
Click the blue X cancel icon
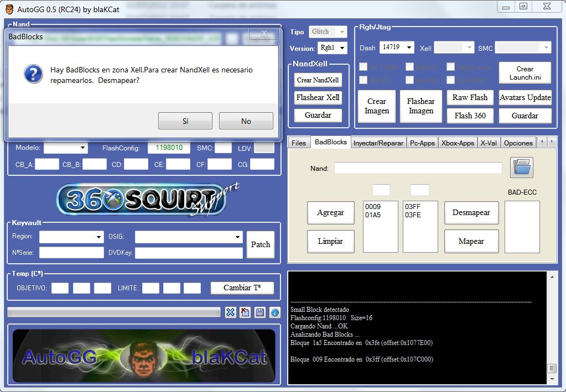coord(230,312)
